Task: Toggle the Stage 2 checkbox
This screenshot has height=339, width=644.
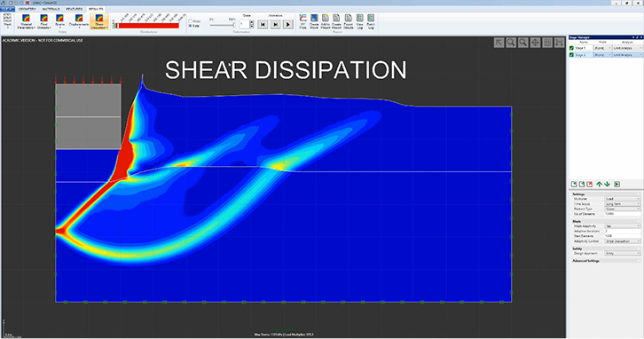Action: point(571,55)
